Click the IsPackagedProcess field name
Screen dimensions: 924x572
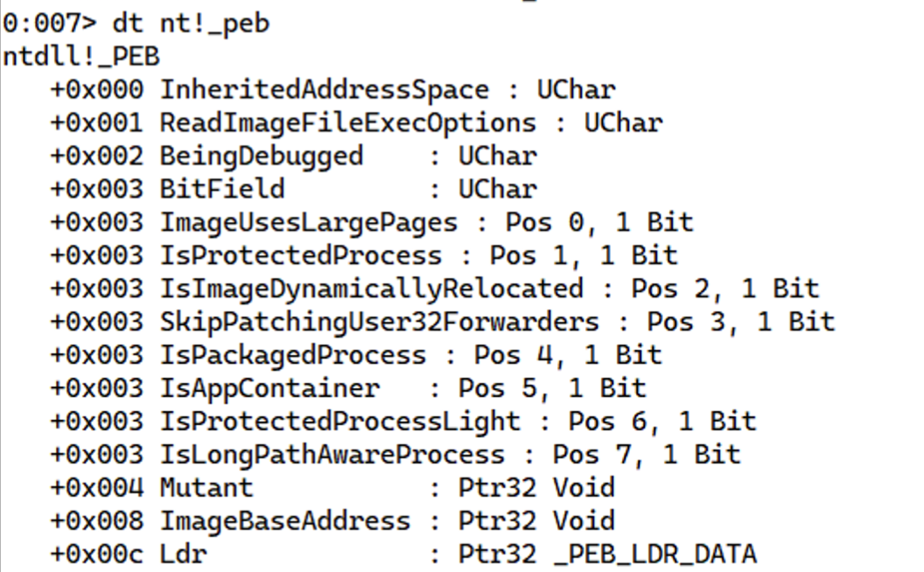(x=292, y=356)
